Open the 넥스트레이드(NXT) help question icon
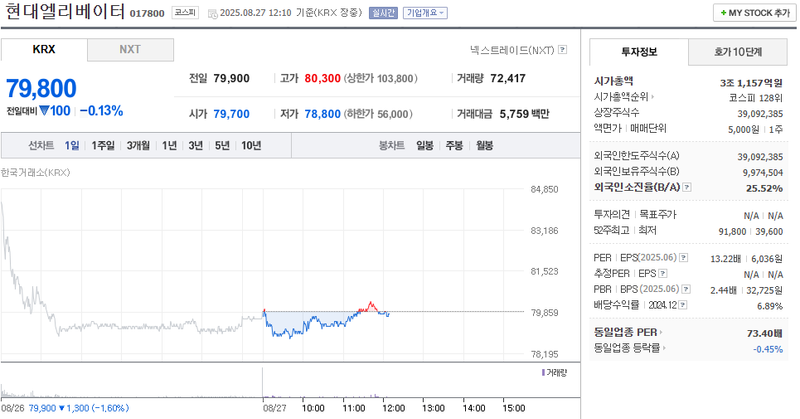Image resolution: width=800 pixels, height=419 pixels. (562, 50)
